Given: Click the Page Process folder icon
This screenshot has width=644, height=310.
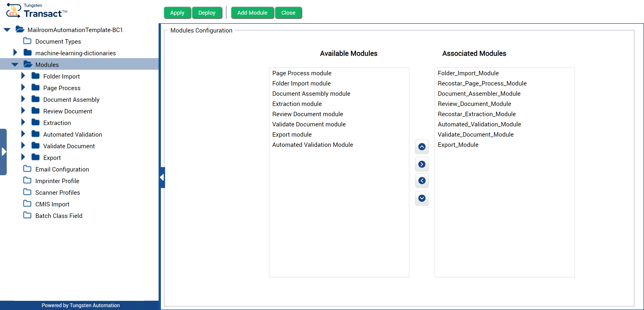Looking at the screenshot, I should [36, 88].
